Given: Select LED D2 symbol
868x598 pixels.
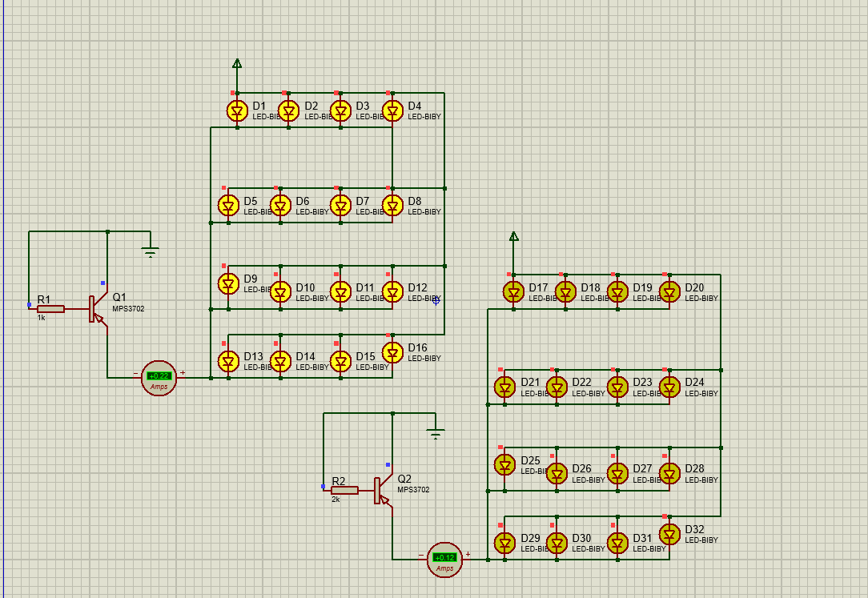Looking at the screenshot, I should [288, 111].
